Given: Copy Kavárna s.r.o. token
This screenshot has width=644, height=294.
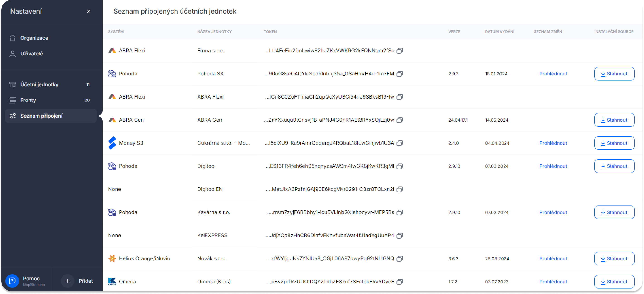Looking at the screenshot, I should [400, 212].
